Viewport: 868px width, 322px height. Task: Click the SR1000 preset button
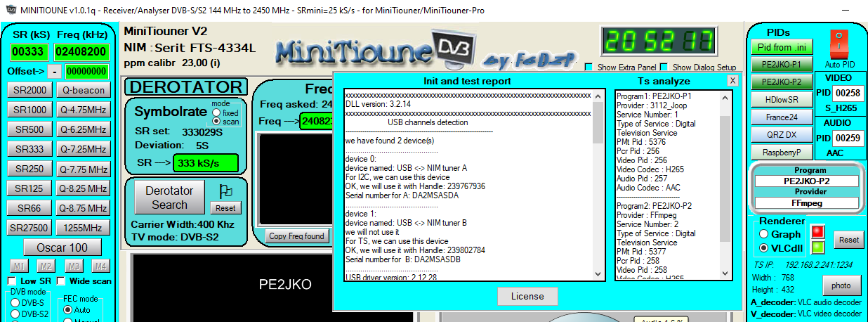coord(31,110)
